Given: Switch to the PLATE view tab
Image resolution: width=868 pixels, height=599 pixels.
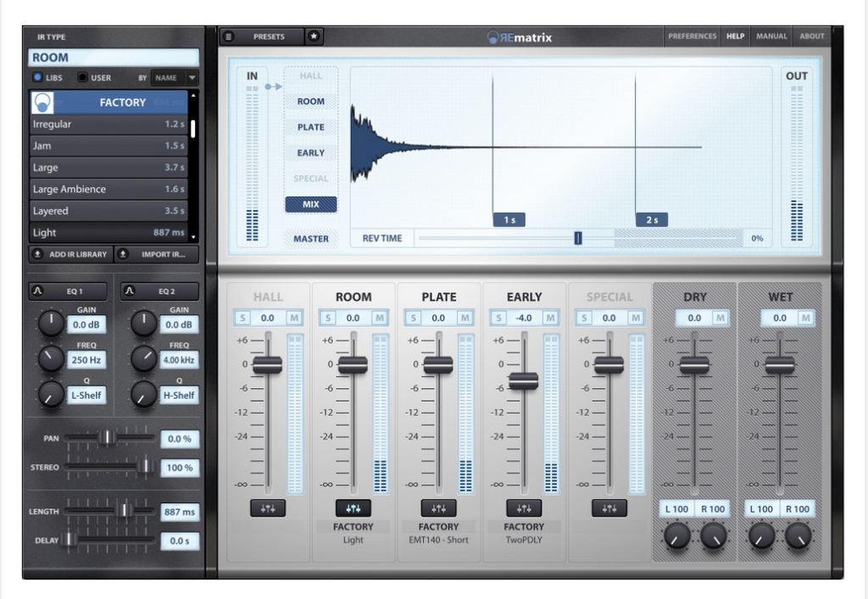Looking at the screenshot, I should click(310, 127).
